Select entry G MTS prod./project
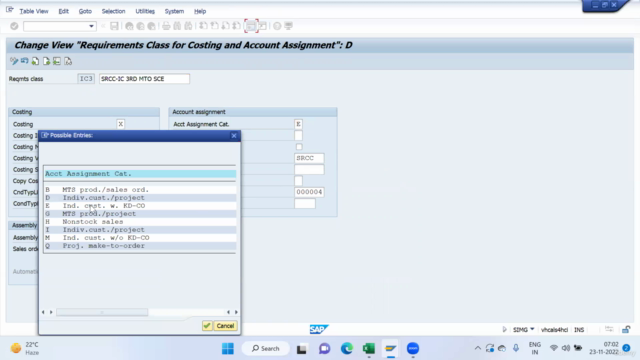Viewport: 640px width, 360px height. click(140, 214)
